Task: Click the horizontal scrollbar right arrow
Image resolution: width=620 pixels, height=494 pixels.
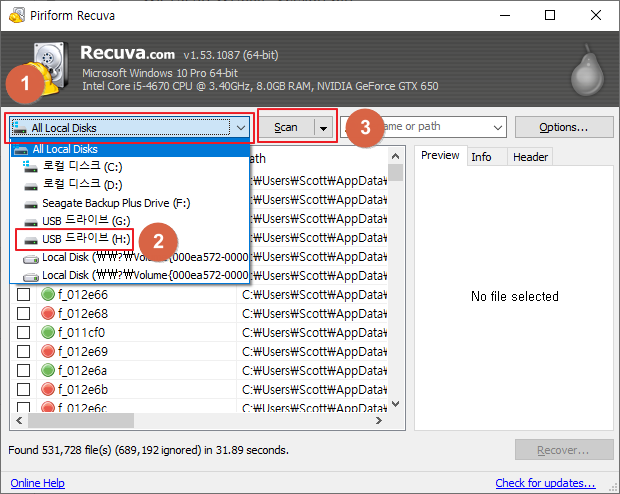Action: [379, 420]
